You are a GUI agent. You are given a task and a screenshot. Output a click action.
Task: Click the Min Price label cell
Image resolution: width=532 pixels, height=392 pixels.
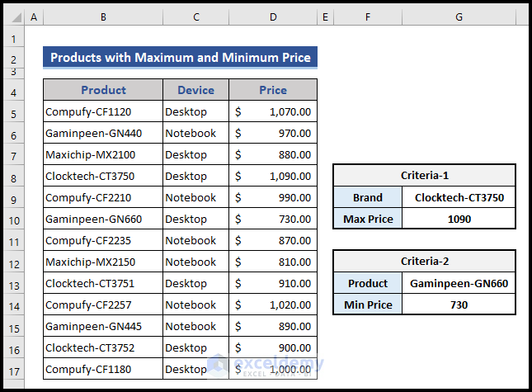368,305
